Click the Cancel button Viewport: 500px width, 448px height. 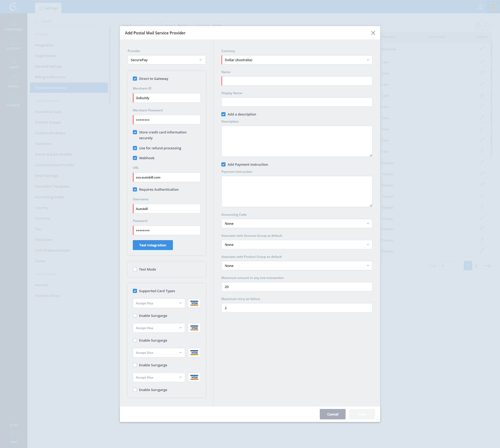333,414
